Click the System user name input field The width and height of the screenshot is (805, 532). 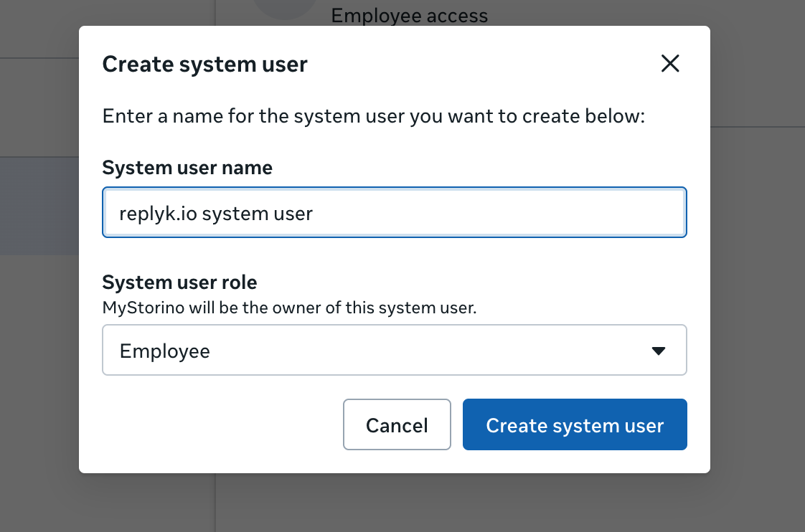395,212
